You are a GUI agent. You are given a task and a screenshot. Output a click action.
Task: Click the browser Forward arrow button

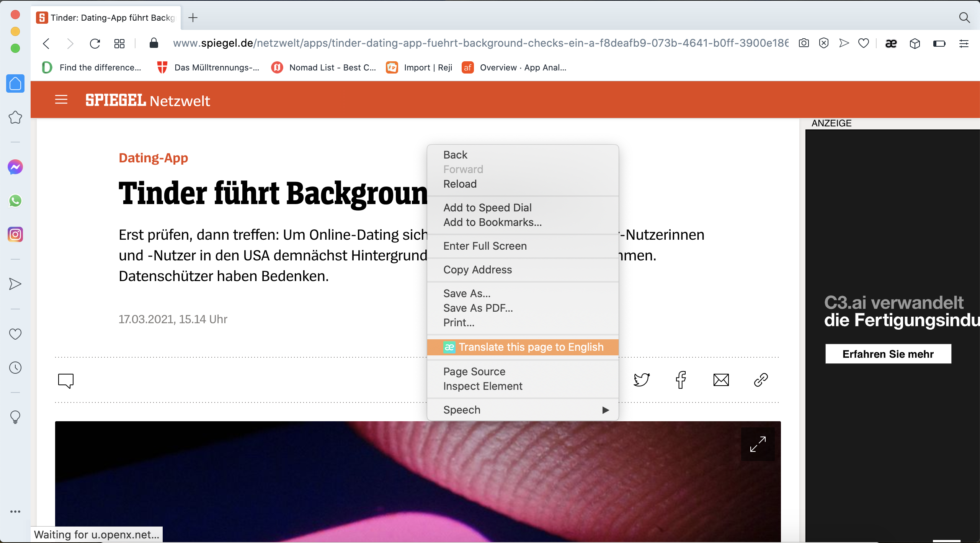pos(70,43)
